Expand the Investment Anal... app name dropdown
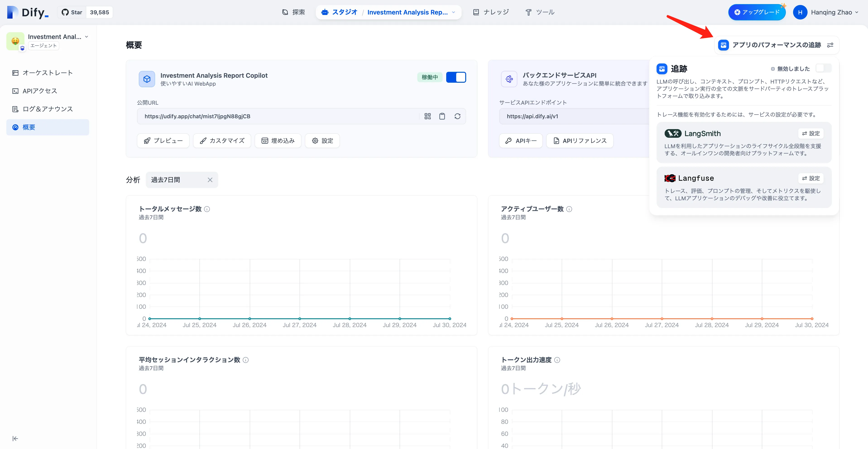The height and width of the screenshot is (449, 868). coord(87,37)
